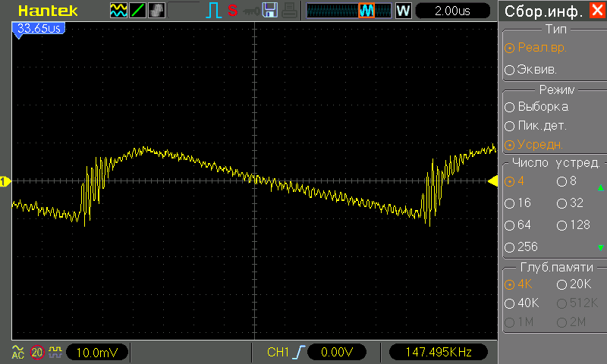The height and width of the screenshot is (364, 607).
Task: Click the printer icon in toolbar
Action: pyautogui.click(x=288, y=11)
